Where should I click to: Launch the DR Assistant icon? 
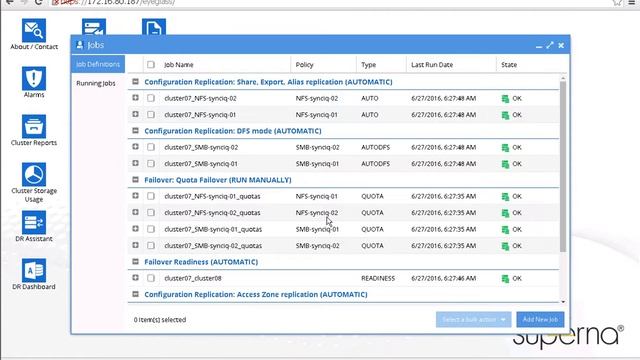point(34,222)
